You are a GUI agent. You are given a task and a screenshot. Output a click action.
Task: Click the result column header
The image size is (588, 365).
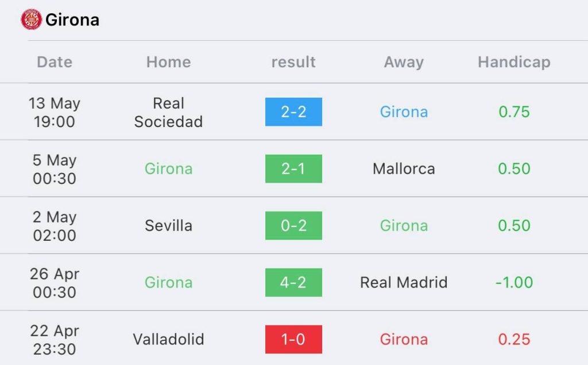click(x=293, y=62)
